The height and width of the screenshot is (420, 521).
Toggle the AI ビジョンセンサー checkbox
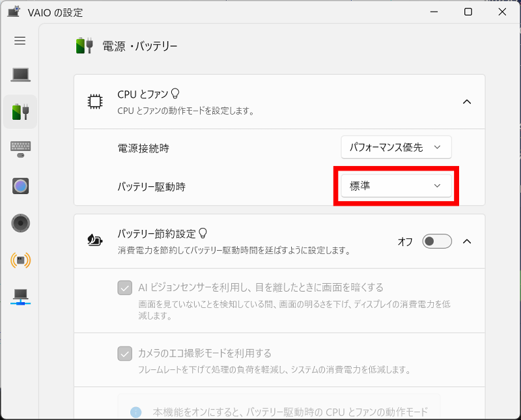pyautogui.click(x=125, y=287)
